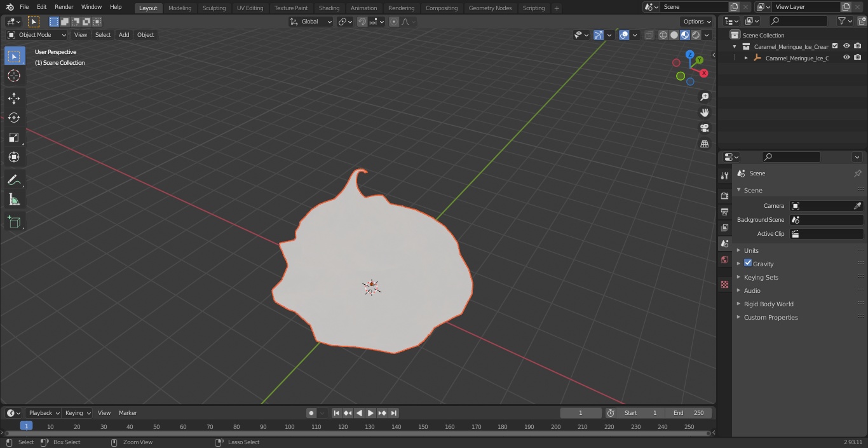Toggle viewport gizmos button
The width and height of the screenshot is (868, 448).
pyautogui.click(x=599, y=35)
